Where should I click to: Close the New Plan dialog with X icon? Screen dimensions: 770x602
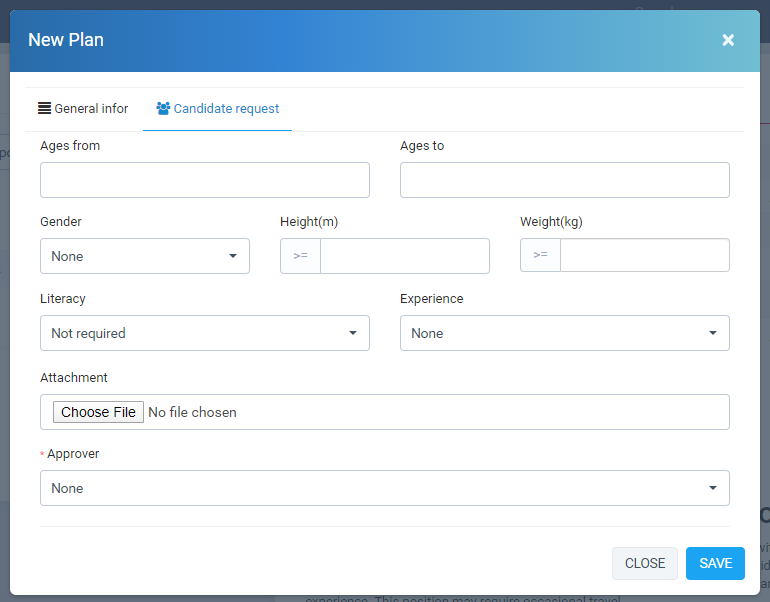(728, 40)
